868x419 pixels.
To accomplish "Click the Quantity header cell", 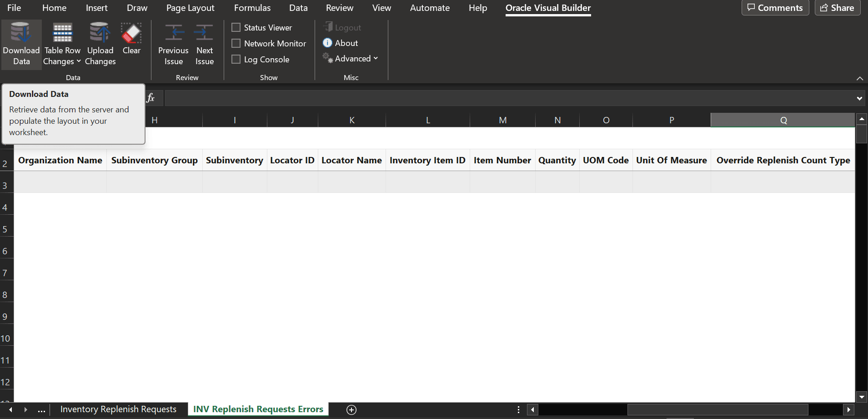I will [x=557, y=160].
